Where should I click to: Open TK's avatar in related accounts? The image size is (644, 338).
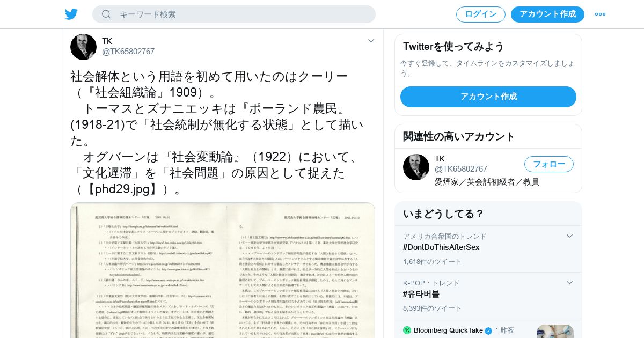[x=416, y=167]
